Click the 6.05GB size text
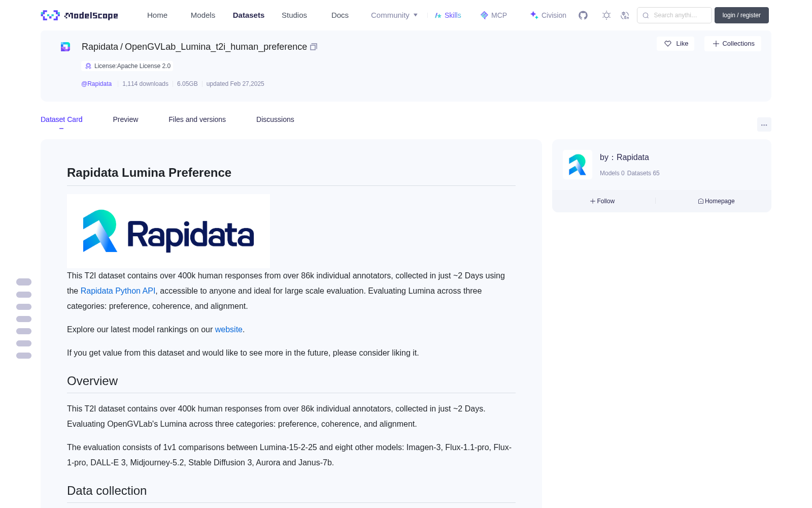 point(187,84)
